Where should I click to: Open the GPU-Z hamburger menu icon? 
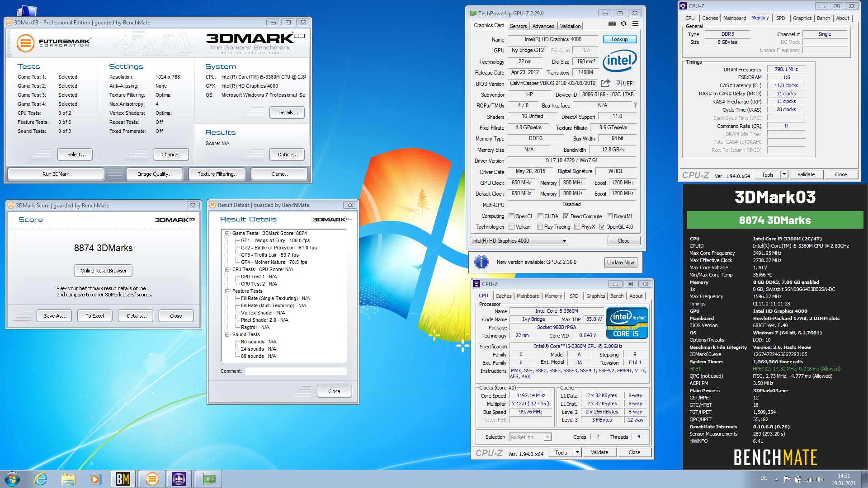[x=635, y=24]
